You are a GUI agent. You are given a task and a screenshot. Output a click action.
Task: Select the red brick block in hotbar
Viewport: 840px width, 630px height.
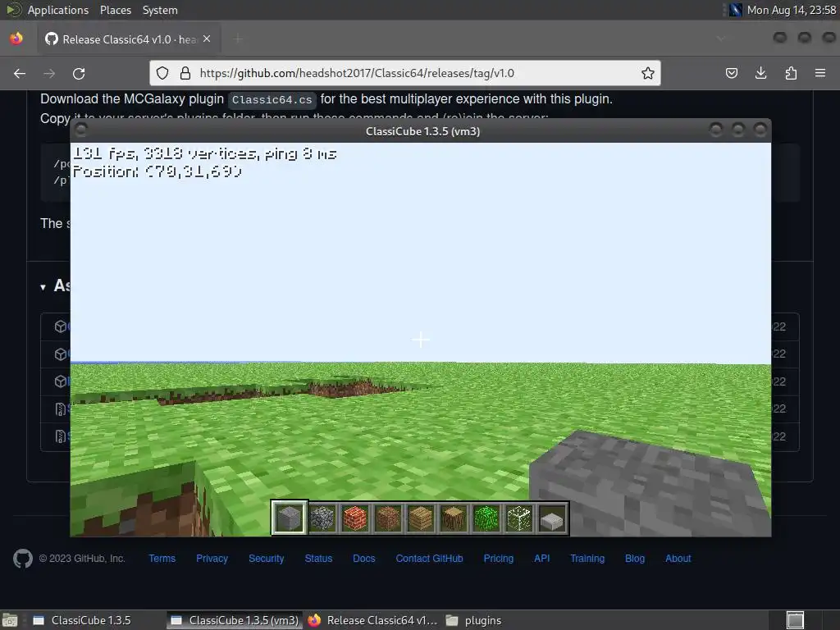click(355, 518)
